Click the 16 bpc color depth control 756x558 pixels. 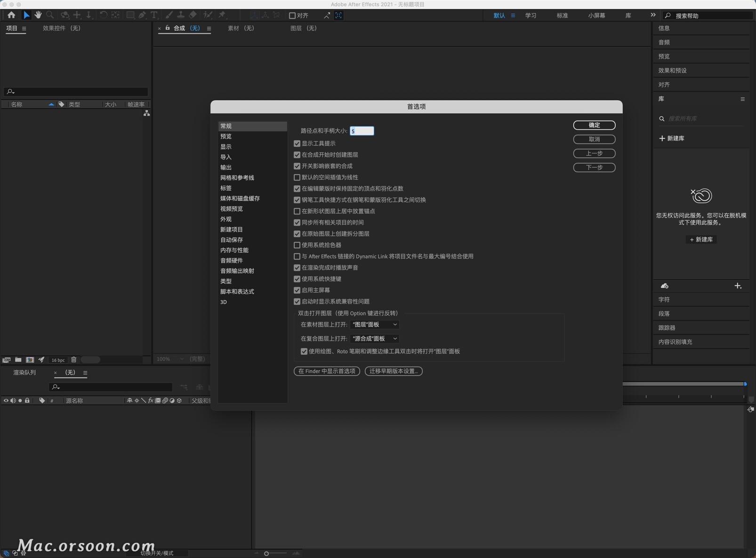tap(57, 359)
